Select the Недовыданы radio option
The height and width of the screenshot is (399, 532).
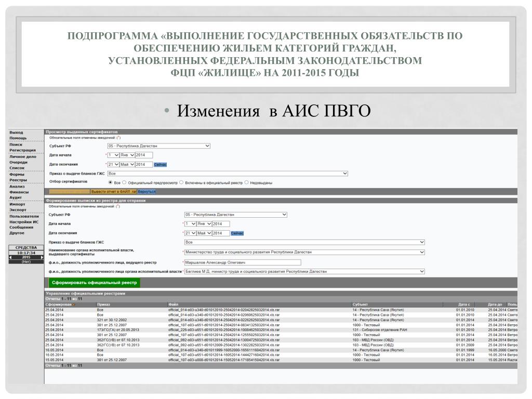coord(246,182)
